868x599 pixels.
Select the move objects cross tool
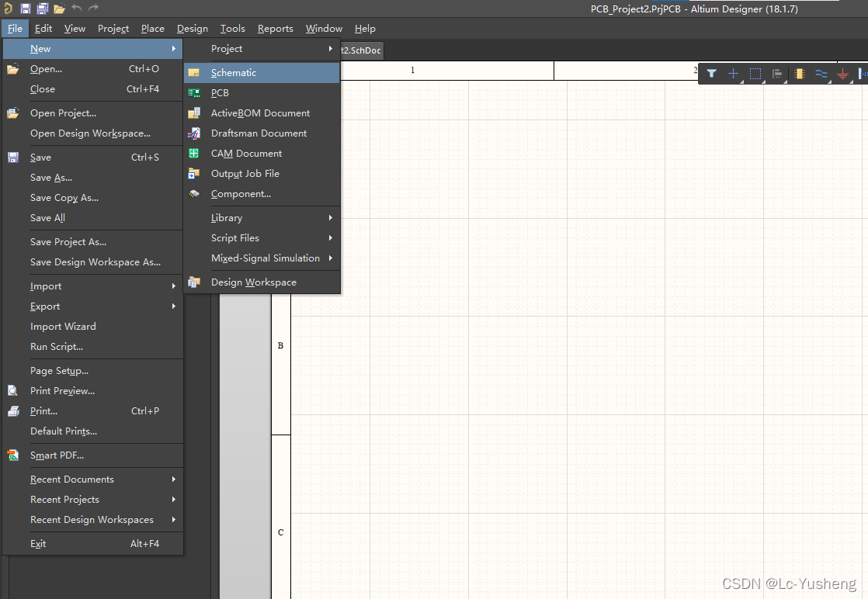click(733, 74)
